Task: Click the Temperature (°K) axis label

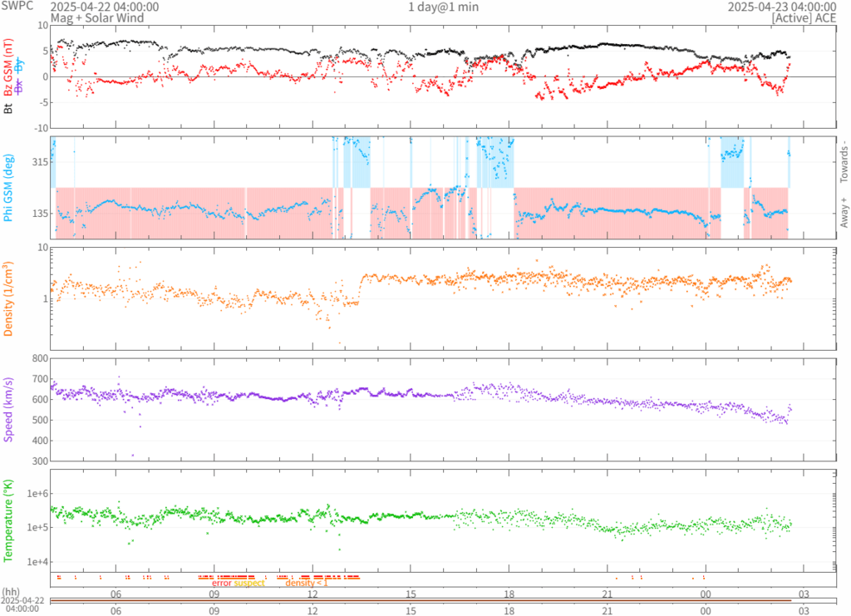Action: coord(8,520)
